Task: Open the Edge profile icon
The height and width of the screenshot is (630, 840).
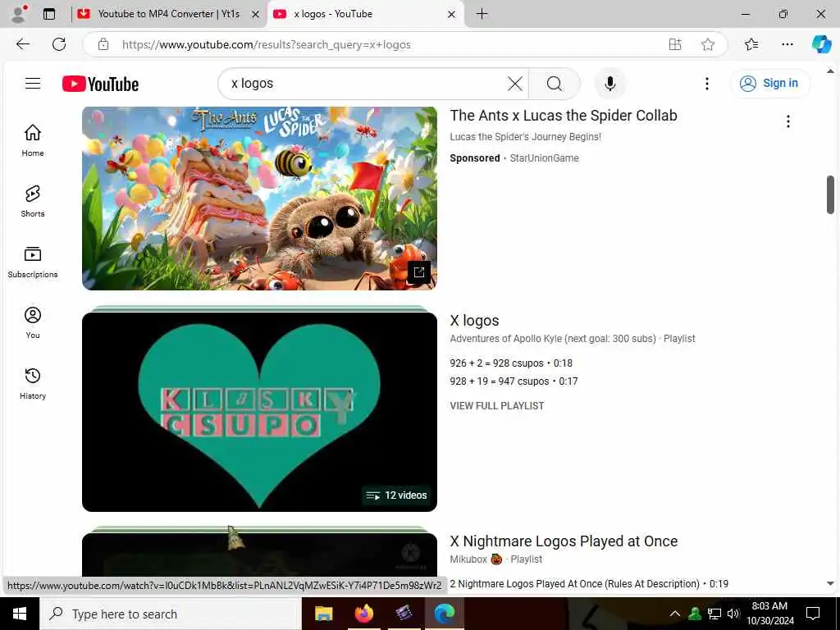Action: [20, 14]
